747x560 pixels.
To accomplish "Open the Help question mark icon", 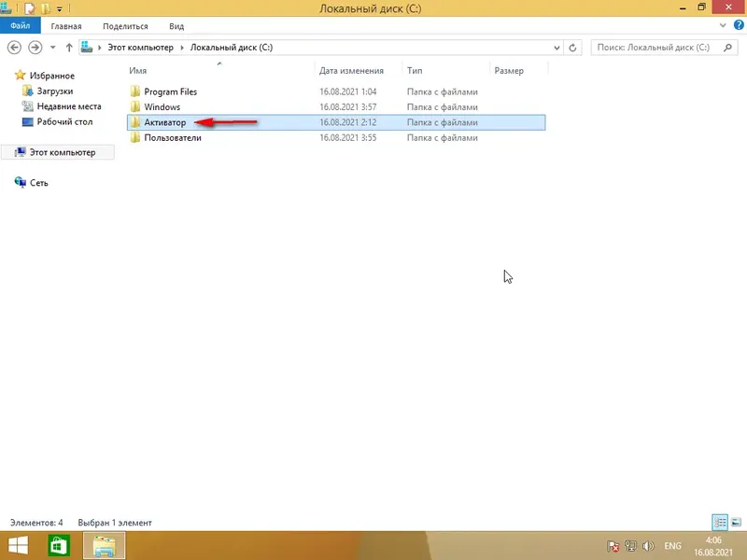I will coord(739,25).
